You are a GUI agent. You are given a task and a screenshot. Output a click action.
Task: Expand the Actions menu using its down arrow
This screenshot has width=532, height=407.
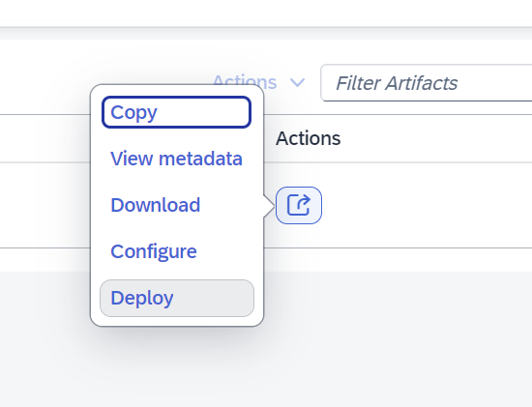pos(298,82)
